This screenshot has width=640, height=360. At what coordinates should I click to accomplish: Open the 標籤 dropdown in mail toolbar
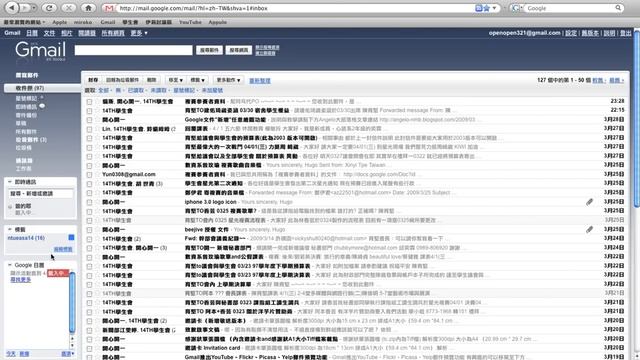point(198,80)
